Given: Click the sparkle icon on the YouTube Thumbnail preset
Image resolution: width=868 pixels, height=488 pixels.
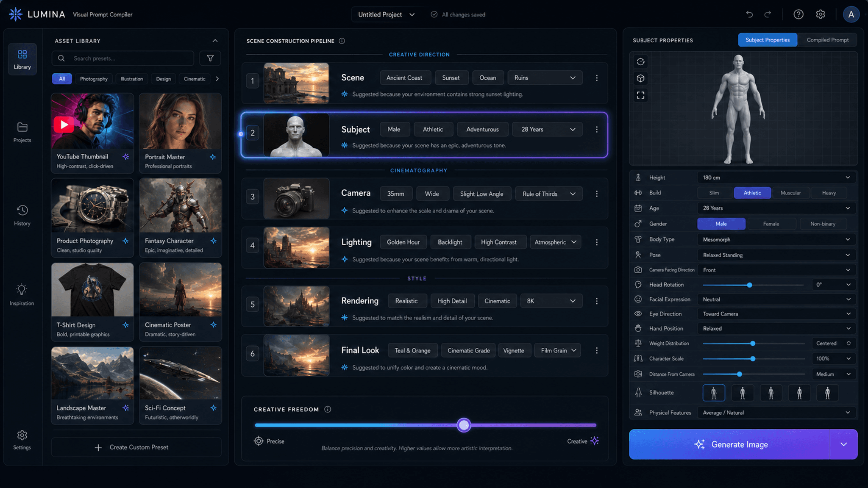Looking at the screenshot, I should [x=126, y=157].
